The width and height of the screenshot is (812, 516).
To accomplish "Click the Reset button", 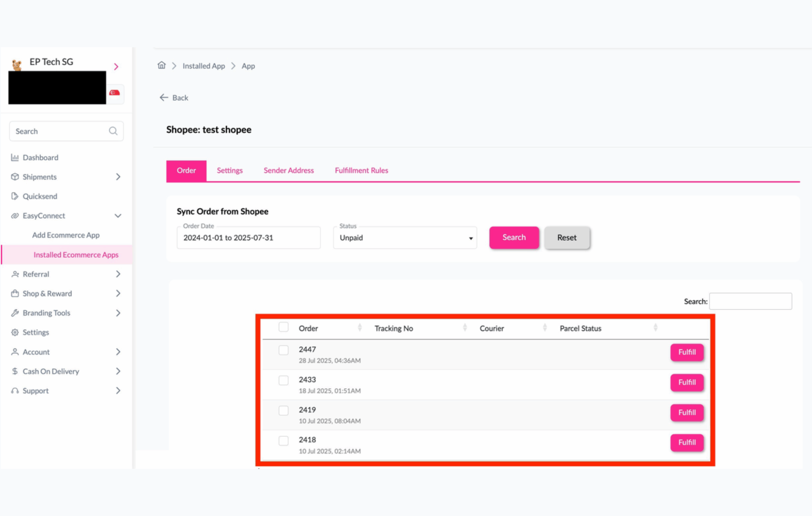I will coord(566,238).
